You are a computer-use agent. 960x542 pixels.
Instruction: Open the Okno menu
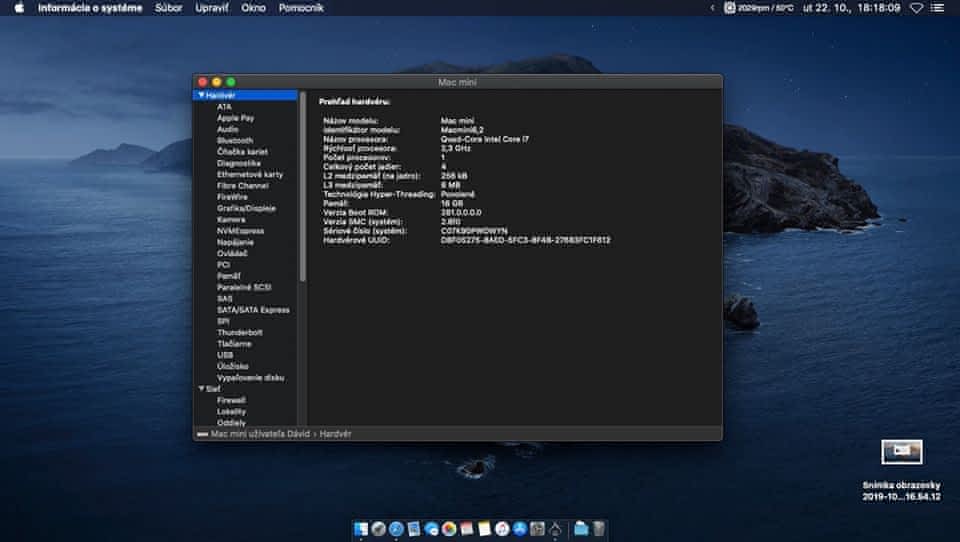point(254,8)
